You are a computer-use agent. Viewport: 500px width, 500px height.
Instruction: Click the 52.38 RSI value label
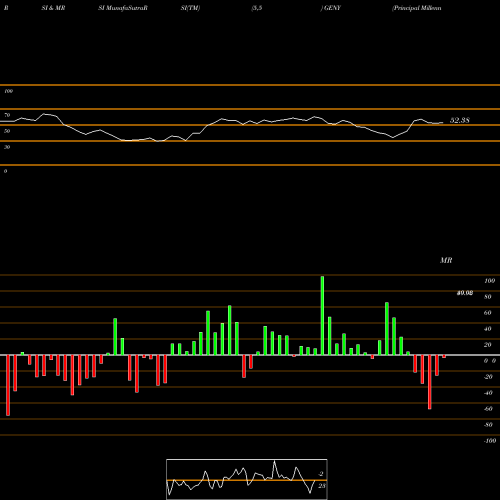coord(460,120)
